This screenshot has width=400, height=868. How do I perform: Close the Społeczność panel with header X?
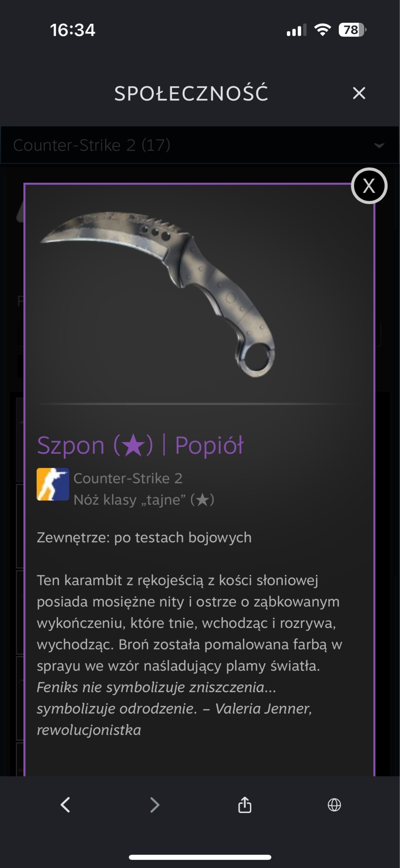tap(359, 93)
